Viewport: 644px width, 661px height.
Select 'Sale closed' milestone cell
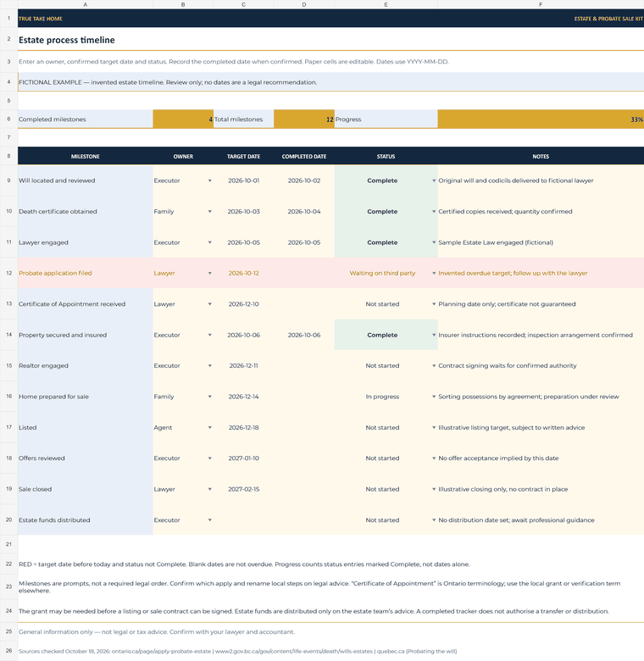point(85,489)
